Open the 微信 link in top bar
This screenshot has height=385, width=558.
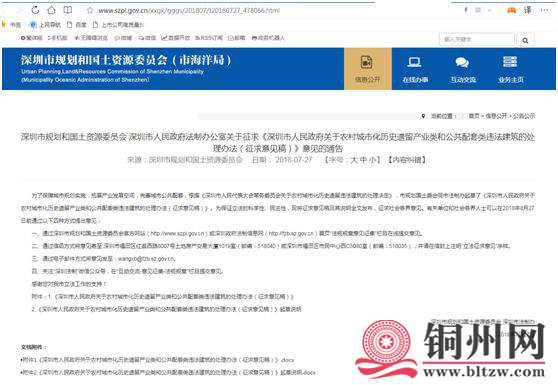pyautogui.click(x=147, y=38)
